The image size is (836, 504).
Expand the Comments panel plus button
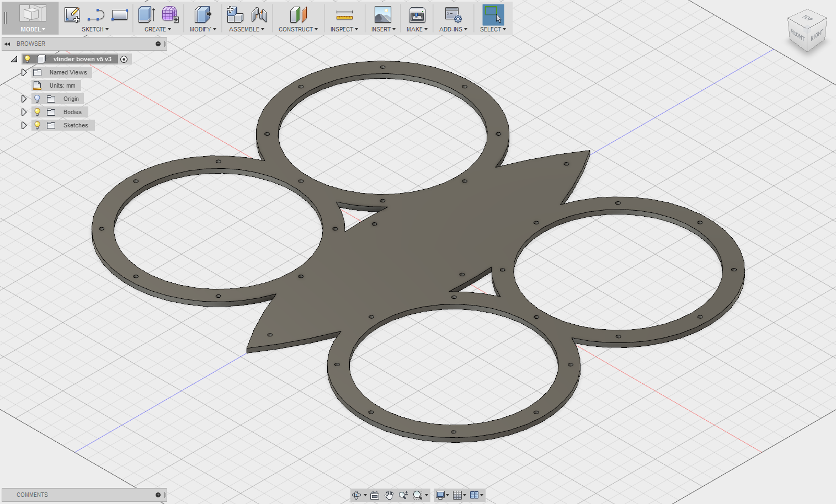pos(158,495)
